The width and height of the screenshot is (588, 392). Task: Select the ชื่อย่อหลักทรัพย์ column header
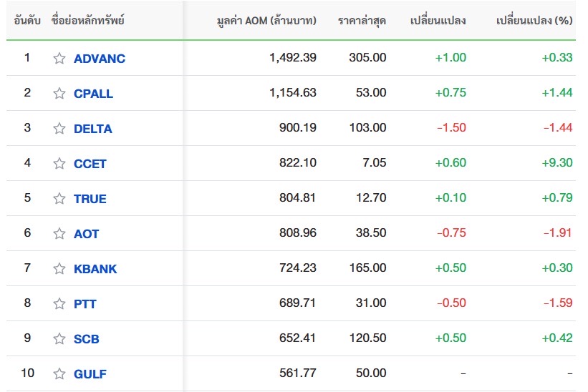[x=88, y=20]
